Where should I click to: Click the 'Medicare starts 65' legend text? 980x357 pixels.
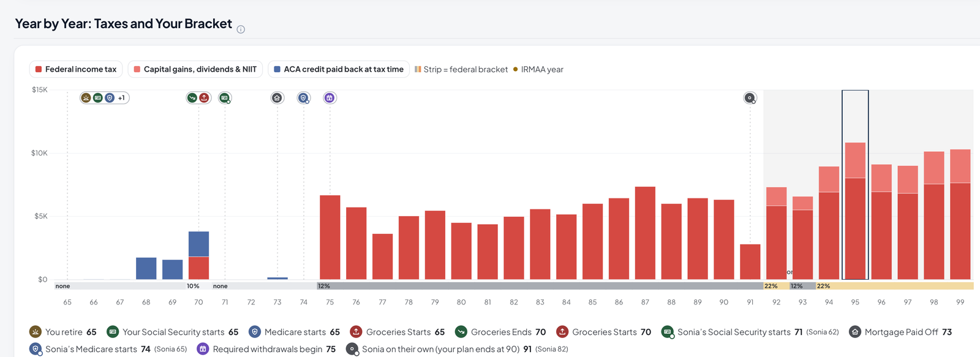coord(302,332)
